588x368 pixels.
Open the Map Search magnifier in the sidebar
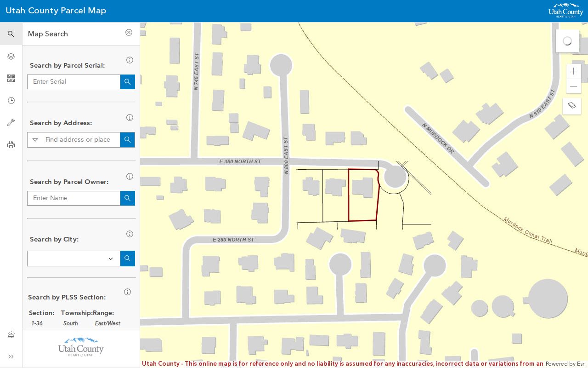pos(11,34)
